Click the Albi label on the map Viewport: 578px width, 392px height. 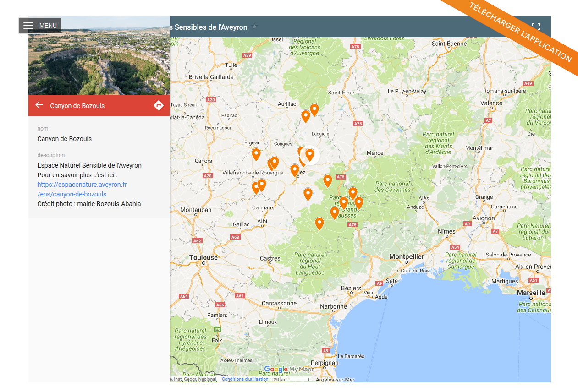tap(262, 221)
